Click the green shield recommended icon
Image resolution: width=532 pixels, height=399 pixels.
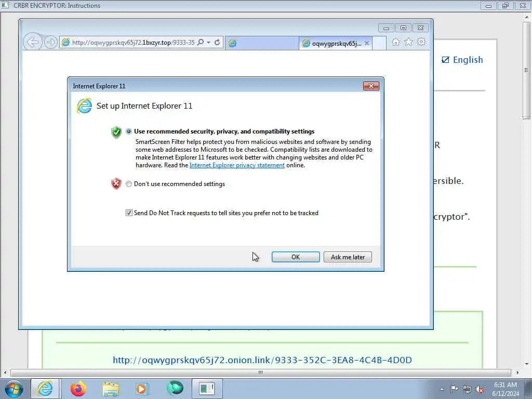click(116, 132)
